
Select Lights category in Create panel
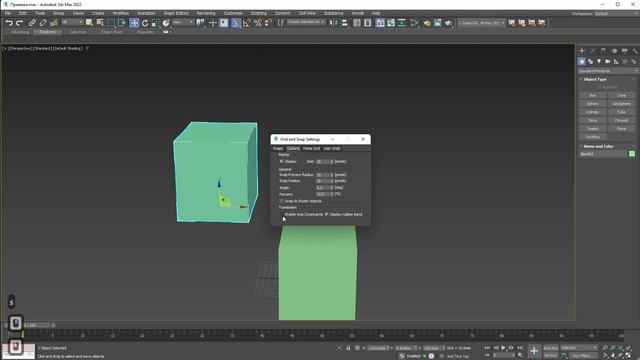[599, 61]
